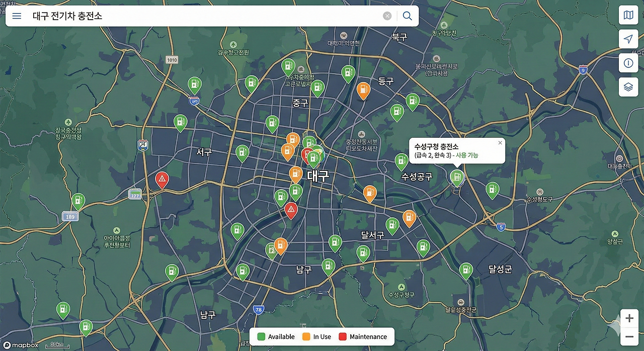
Task: Select the green marker under the 수성구청 popup
Action: click(x=457, y=178)
